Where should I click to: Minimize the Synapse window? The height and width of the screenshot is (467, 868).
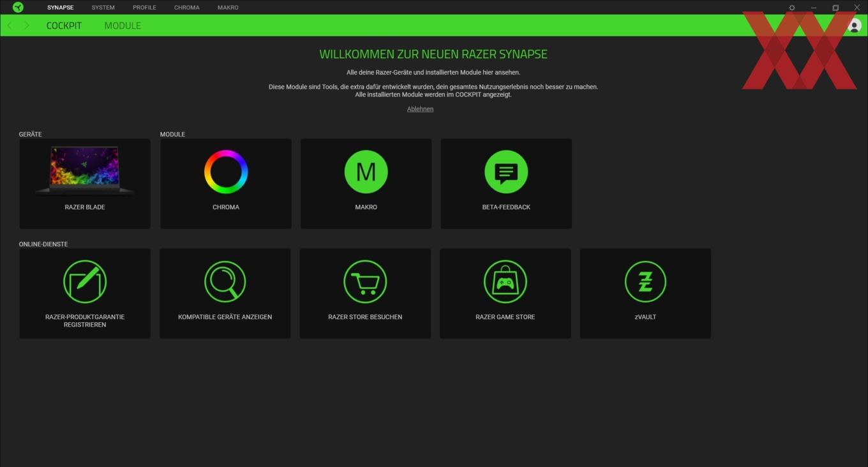click(x=814, y=8)
